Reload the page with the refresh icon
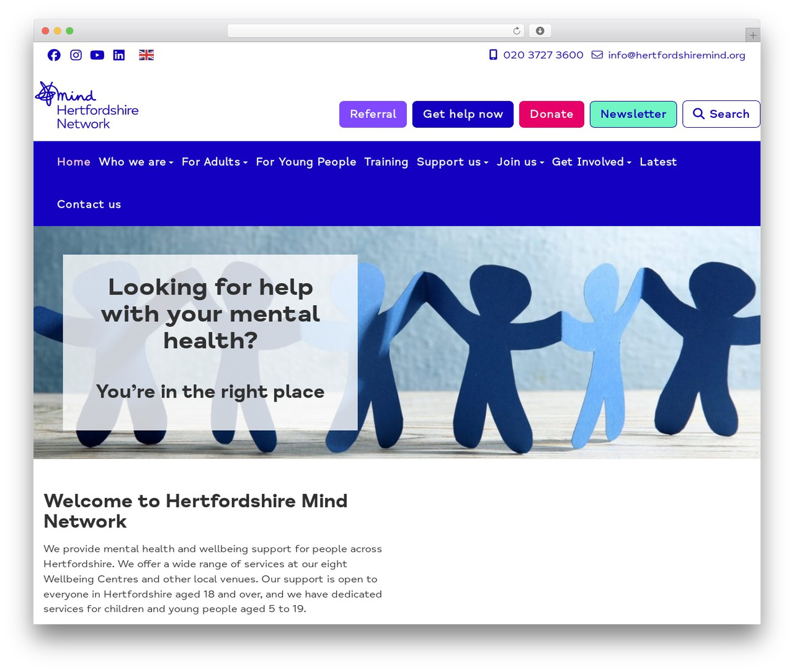 pos(517,31)
